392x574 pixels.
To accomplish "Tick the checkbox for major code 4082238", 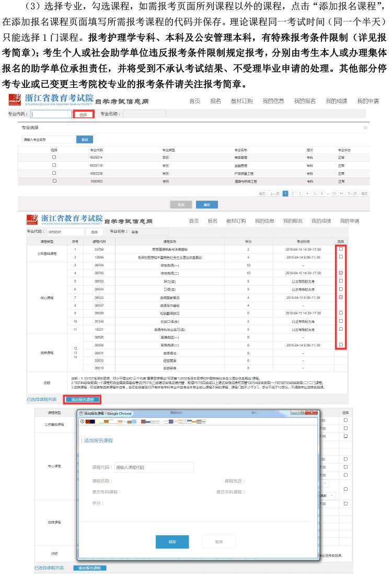I will pyautogui.click(x=54, y=173).
